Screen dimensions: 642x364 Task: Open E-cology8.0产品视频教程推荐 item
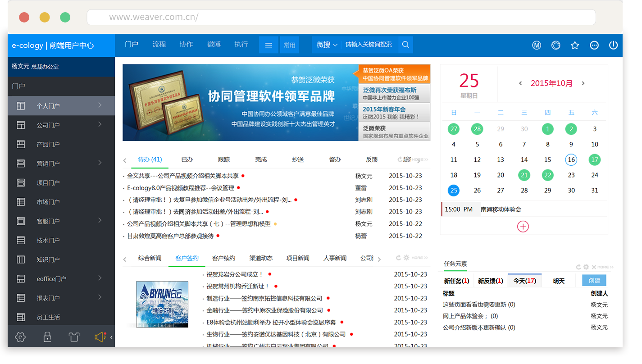(181, 188)
